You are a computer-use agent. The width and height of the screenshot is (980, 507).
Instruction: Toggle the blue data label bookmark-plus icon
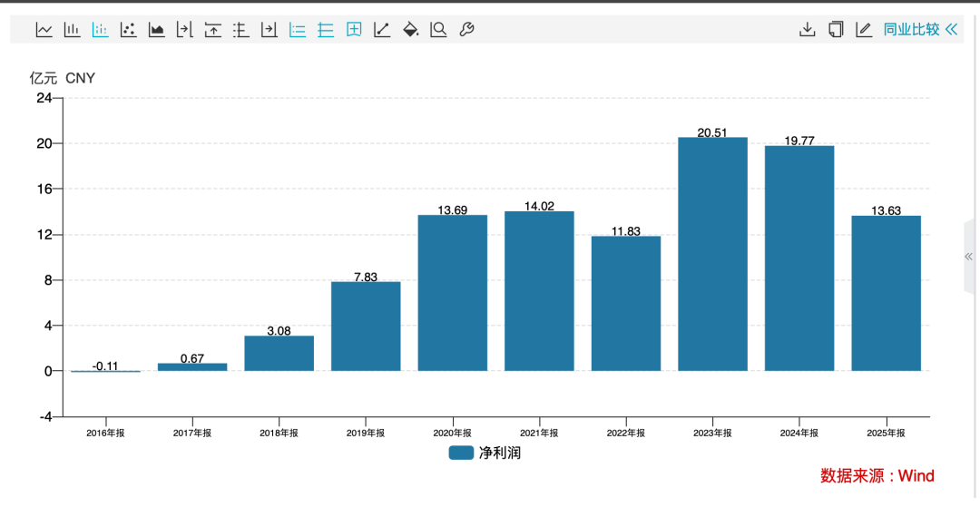pos(354,29)
